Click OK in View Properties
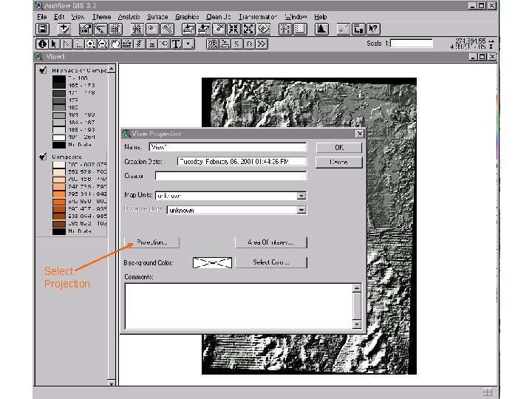 tap(339, 148)
